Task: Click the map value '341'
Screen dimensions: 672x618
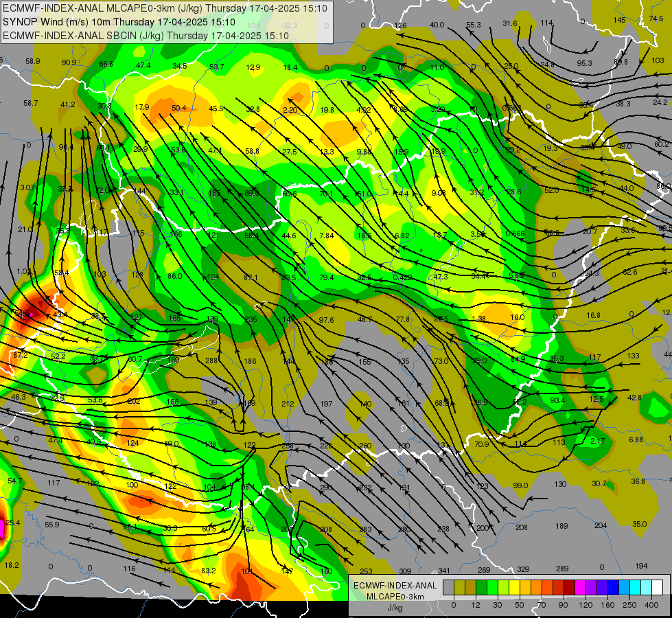Action: coord(444,571)
